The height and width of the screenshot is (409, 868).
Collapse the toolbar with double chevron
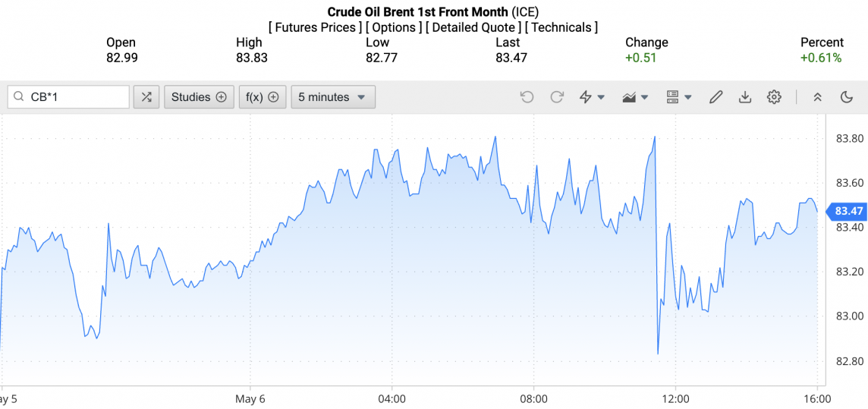coord(817,97)
